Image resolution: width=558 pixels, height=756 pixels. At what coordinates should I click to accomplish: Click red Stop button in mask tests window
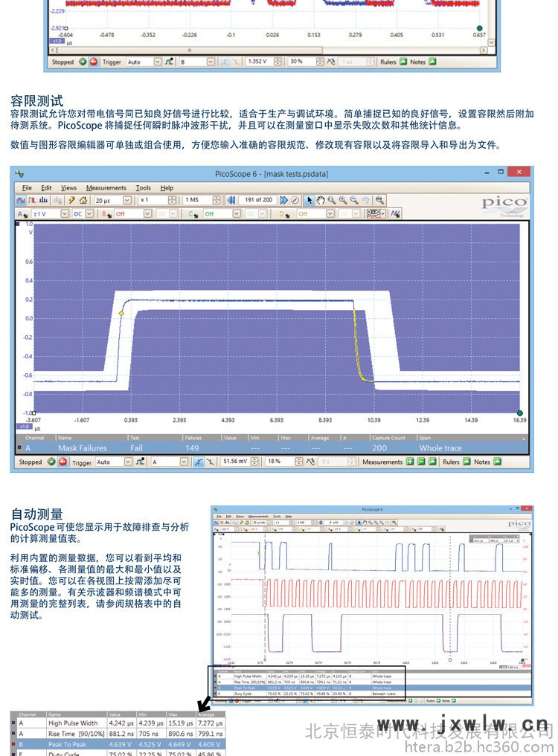pos(62,462)
